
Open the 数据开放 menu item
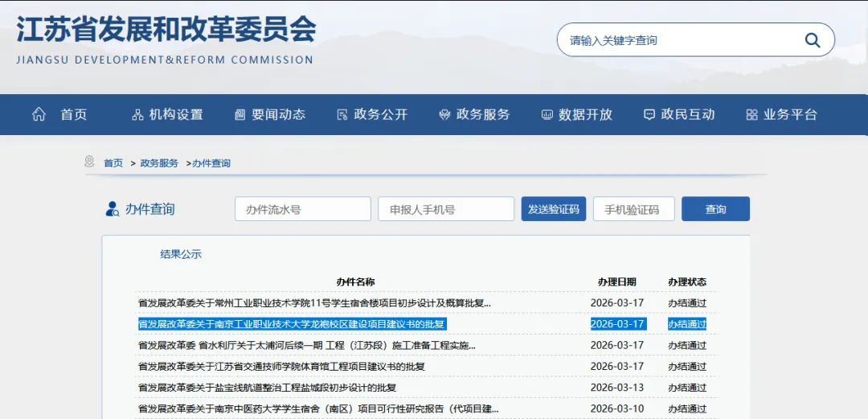[586, 115]
